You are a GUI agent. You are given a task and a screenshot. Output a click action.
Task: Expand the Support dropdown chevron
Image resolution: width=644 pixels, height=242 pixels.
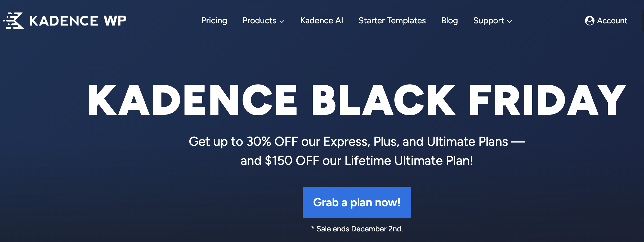pyautogui.click(x=510, y=21)
